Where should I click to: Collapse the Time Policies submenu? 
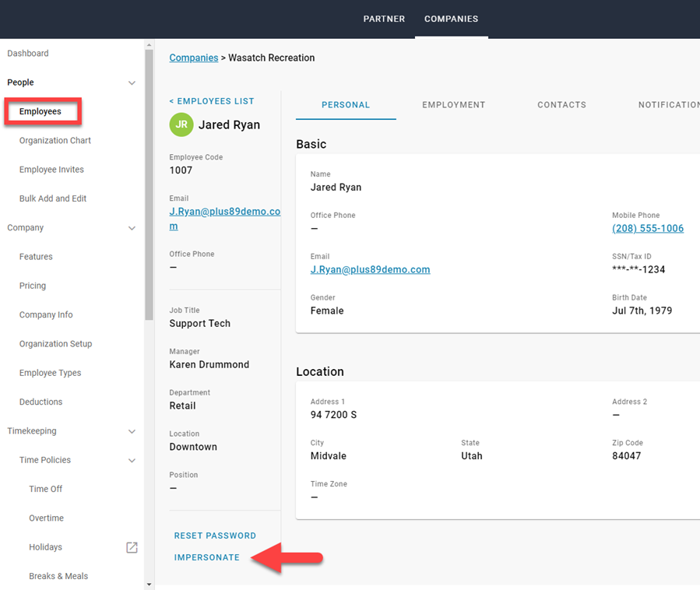pyautogui.click(x=132, y=460)
